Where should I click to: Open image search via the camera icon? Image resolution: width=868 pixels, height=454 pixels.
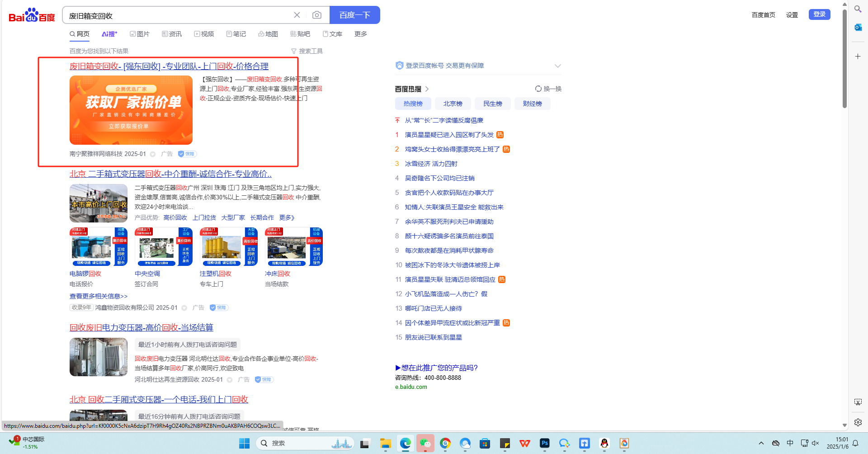(x=317, y=15)
